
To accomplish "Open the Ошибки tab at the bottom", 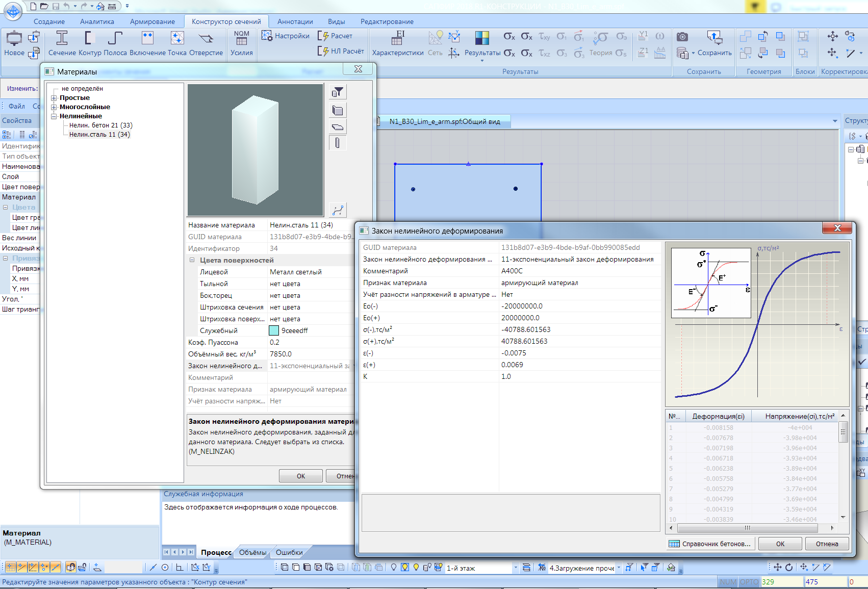I will click(x=289, y=552).
